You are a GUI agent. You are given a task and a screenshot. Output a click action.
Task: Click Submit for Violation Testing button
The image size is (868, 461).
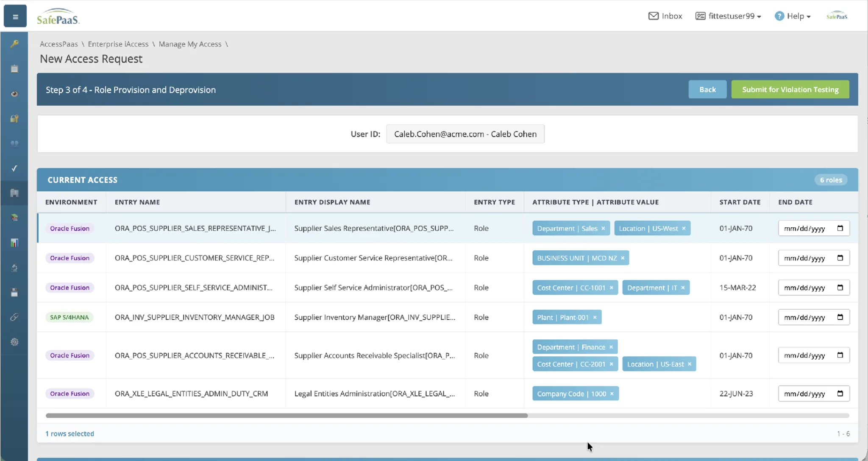click(x=790, y=89)
